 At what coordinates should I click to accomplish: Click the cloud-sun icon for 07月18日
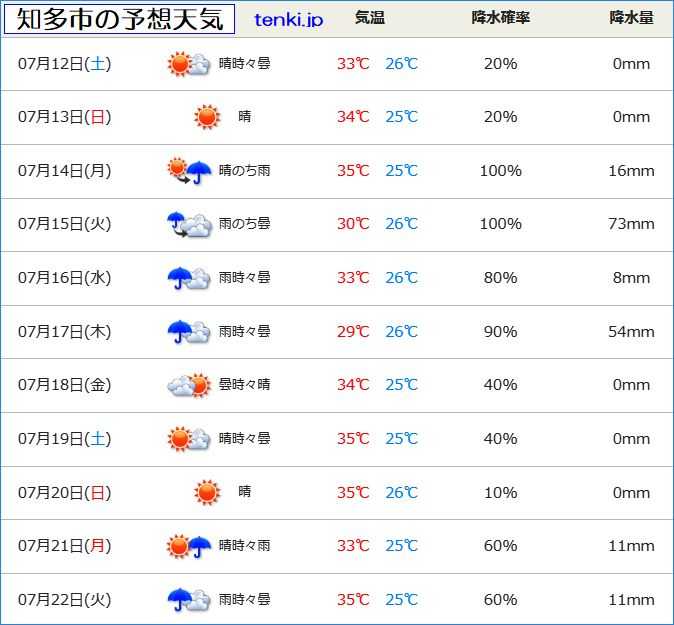click(x=189, y=385)
